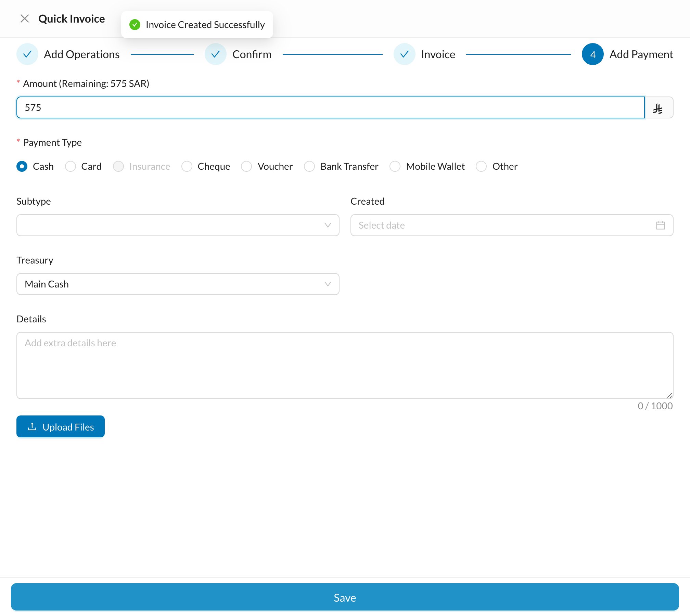This screenshot has height=616, width=690.
Task: Click the Details text area
Action: click(x=345, y=365)
